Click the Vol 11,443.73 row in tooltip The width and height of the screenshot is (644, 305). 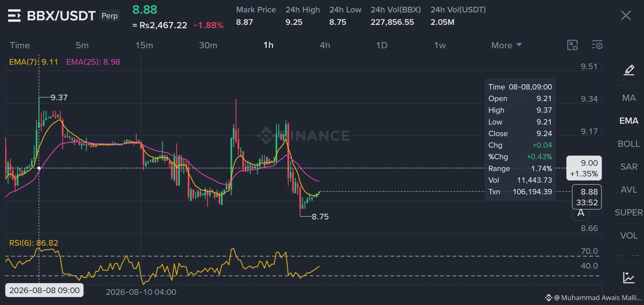(x=520, y=180)
